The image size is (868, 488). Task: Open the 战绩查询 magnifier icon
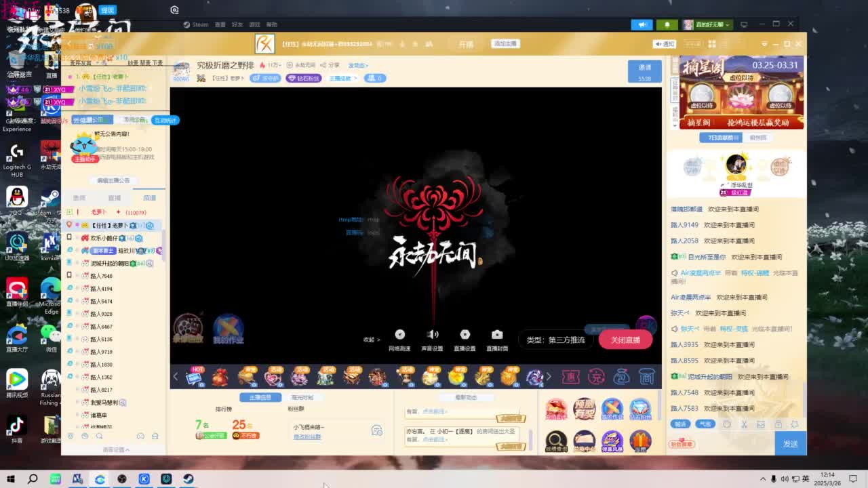coord(556,441)
